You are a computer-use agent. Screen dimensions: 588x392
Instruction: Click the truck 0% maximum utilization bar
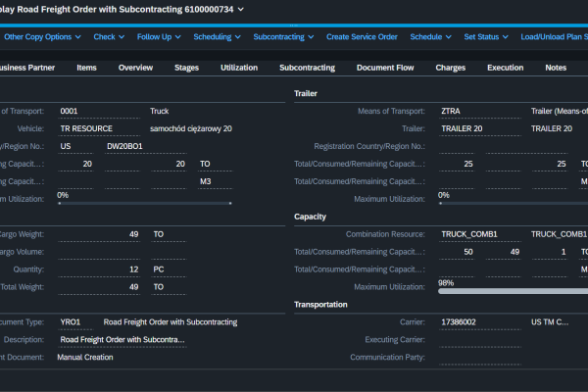point(145,203)
